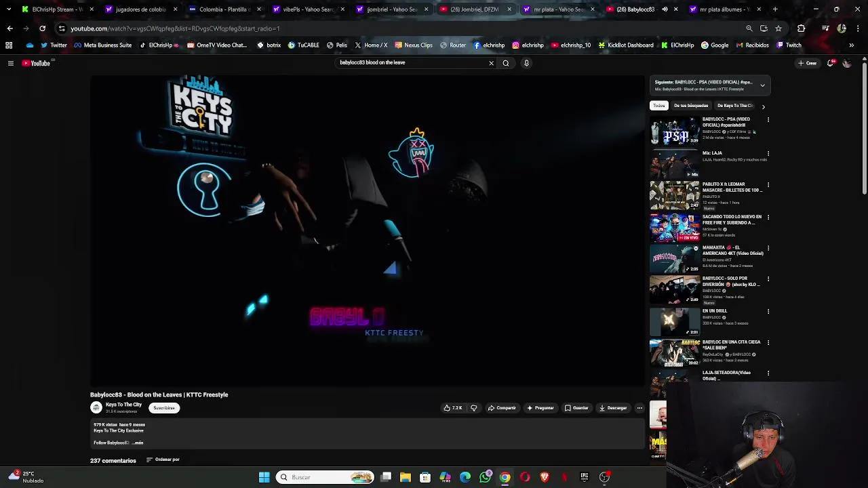Open the KickBot Dashboard bookmark
The height and width of the screenshot is (488, 868).
pos(625,45)
